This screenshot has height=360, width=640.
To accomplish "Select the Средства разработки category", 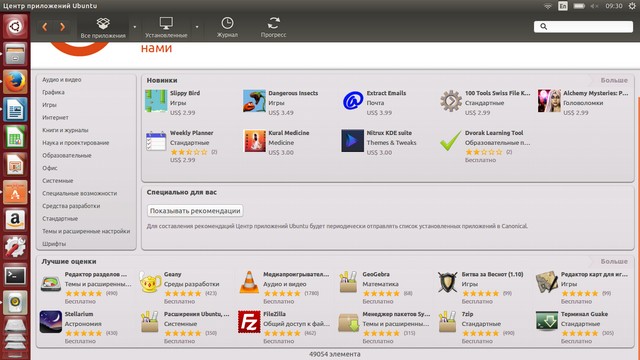I will [71, 206].
